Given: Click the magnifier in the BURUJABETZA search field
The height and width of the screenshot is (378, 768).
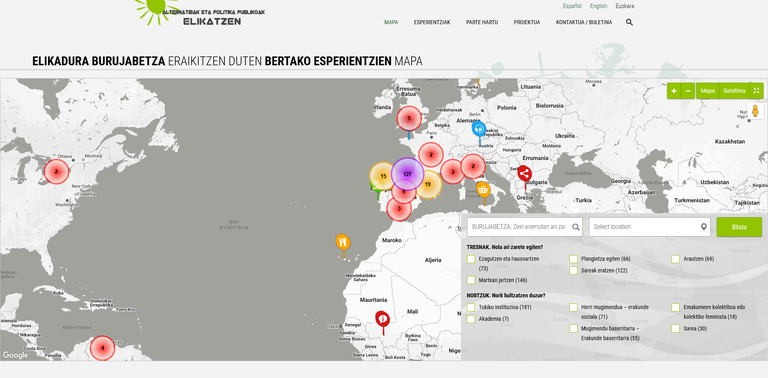Looking at the screenshot, I should pyautogui.click(x=576, y=227).
